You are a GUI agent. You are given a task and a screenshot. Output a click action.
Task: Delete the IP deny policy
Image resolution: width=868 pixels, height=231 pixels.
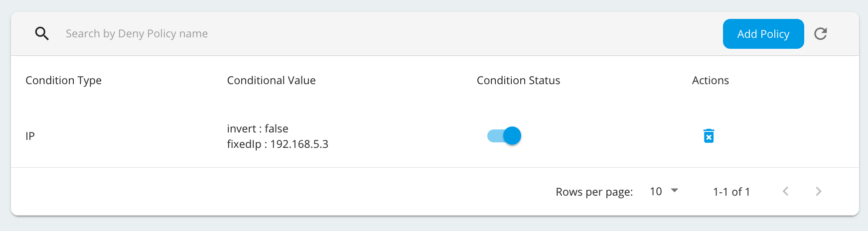tap(709, 136)
